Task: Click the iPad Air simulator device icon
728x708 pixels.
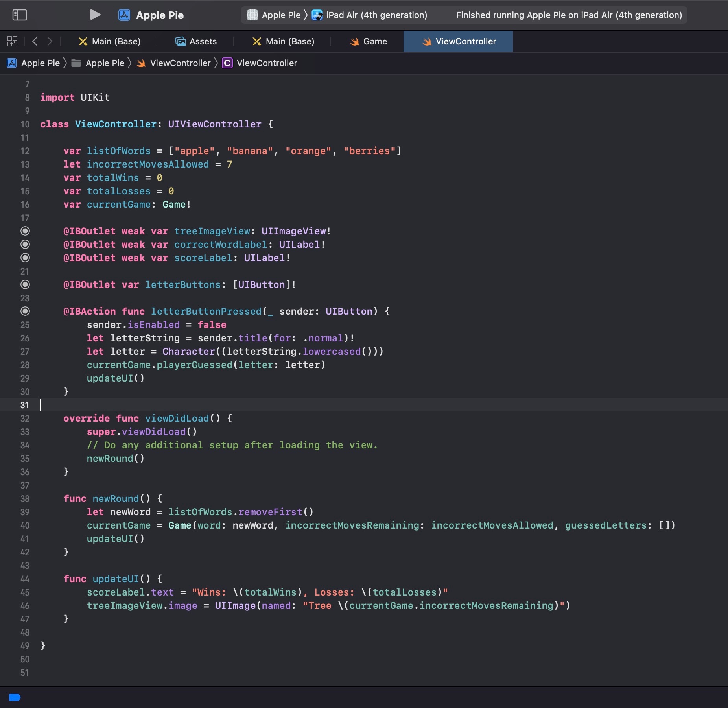Action: click(317, 15)
